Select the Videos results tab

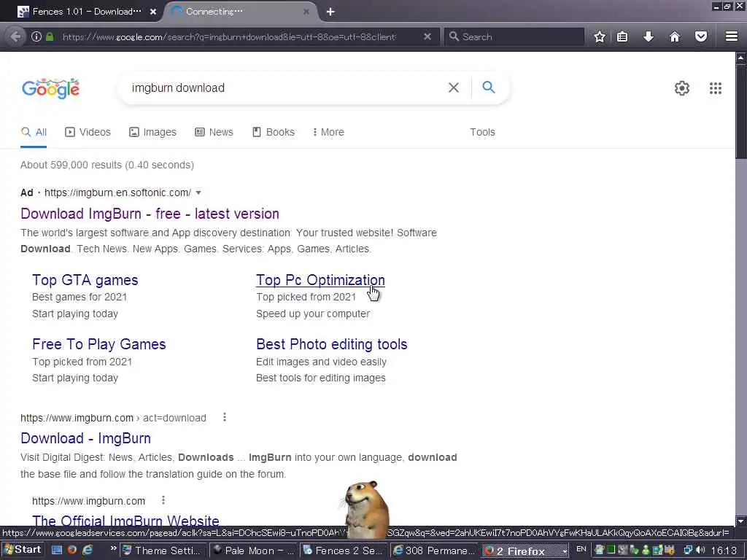[x=88, y=133]
